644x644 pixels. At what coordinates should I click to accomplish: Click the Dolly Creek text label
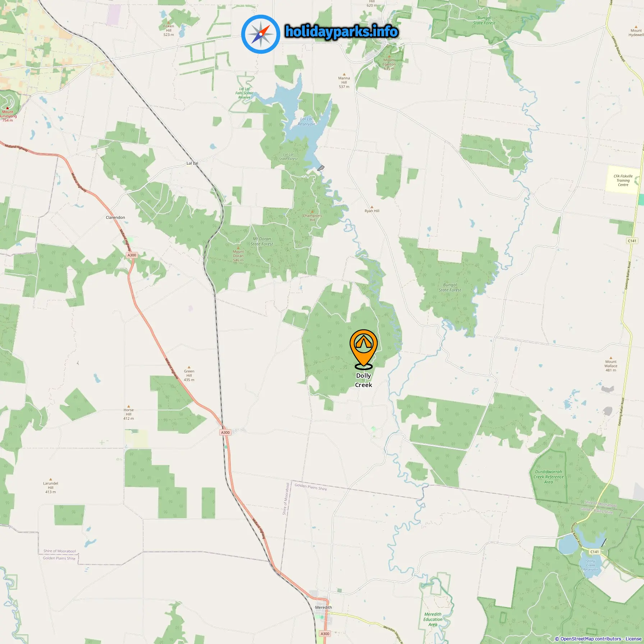coord(363,380)
